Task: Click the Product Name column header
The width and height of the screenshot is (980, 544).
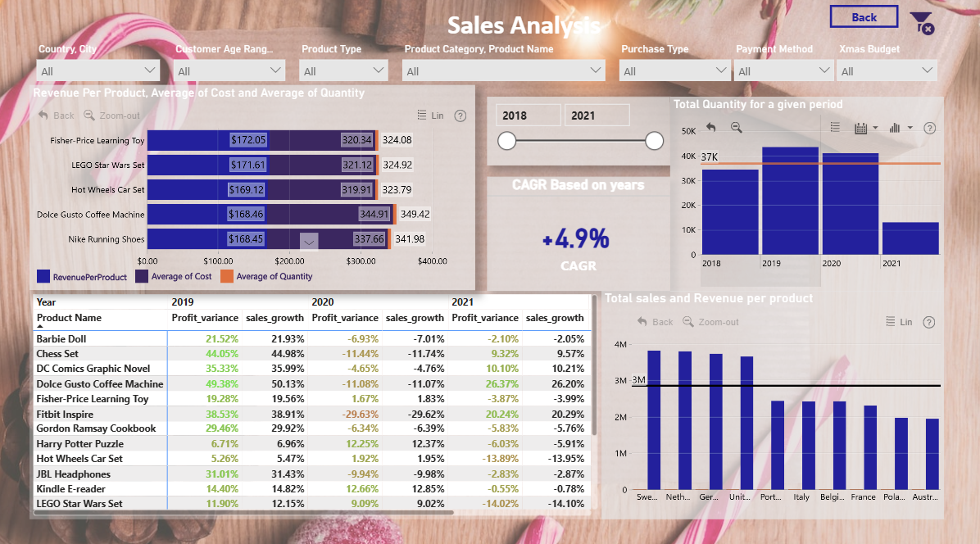Action: click(x=69, y=318)
